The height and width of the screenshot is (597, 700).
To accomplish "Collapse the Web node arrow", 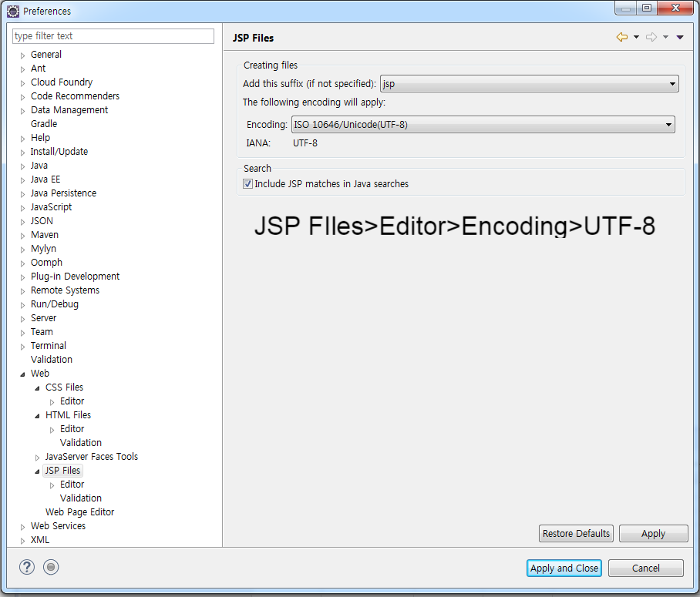I will (x=22, y=374).
